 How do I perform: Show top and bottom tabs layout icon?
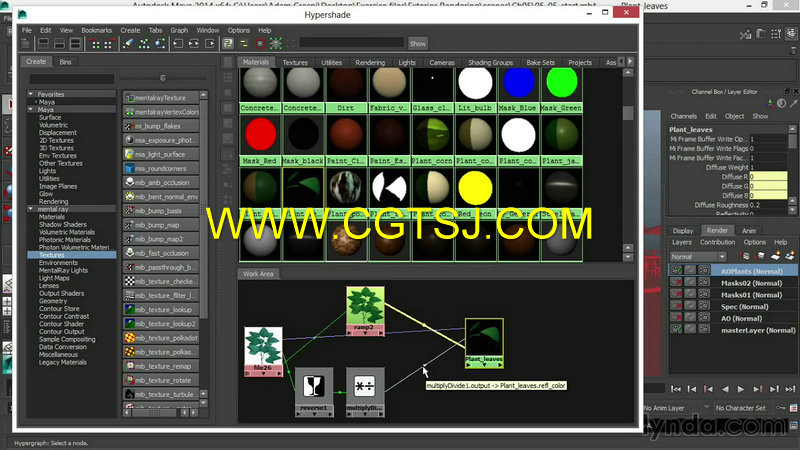75,44
